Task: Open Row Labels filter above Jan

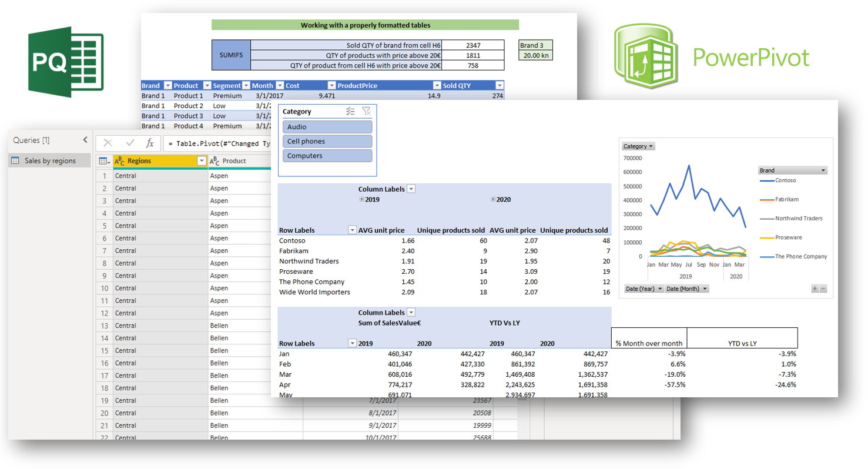Action: (x=352, y=343)
